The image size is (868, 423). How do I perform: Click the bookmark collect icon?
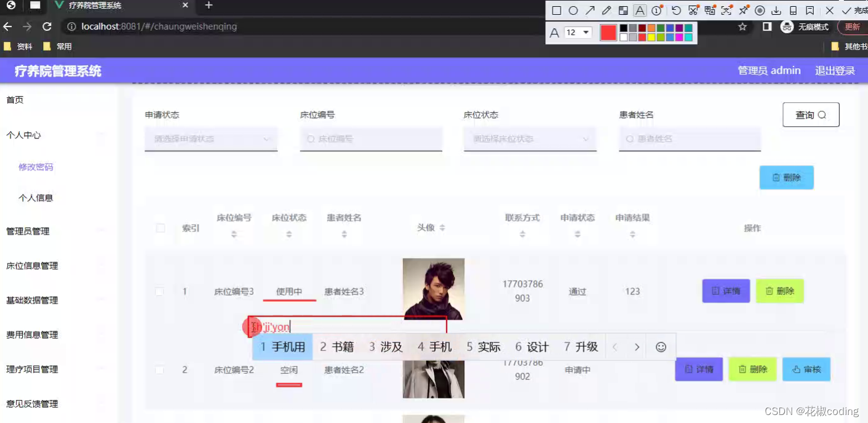[810, 10]
